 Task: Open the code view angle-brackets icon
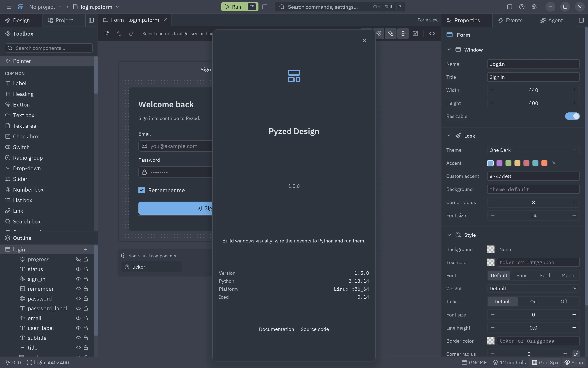[432, 34]
